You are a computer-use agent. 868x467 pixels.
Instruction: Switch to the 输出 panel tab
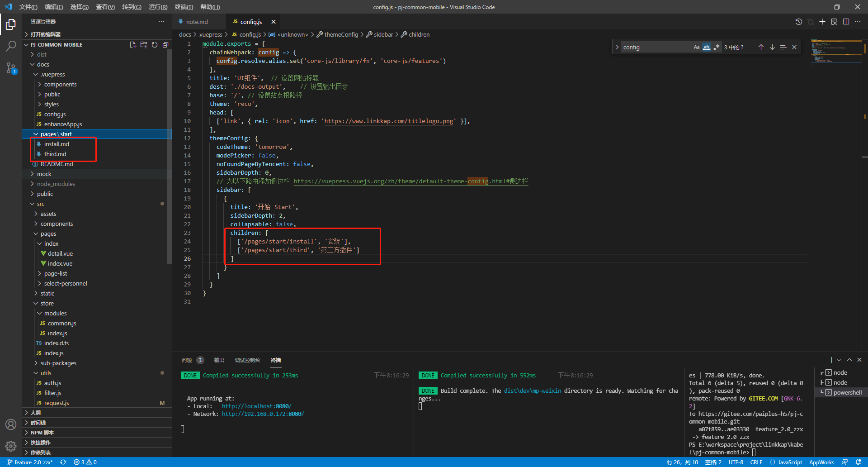tap(219, 360)
